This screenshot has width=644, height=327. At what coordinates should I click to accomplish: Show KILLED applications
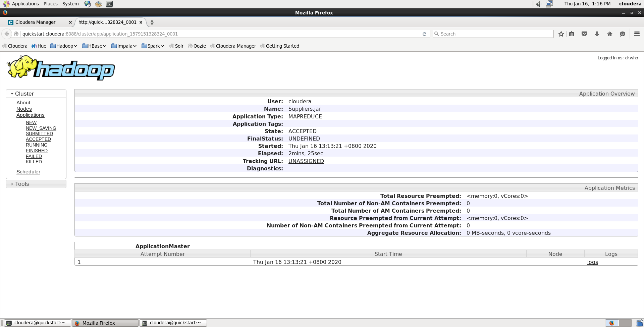[x=34, y=162]
